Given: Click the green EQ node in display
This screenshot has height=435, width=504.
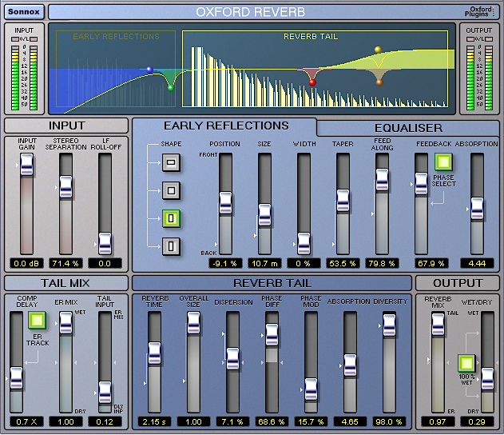Looking at the screenshot, I should coord(170,88).
